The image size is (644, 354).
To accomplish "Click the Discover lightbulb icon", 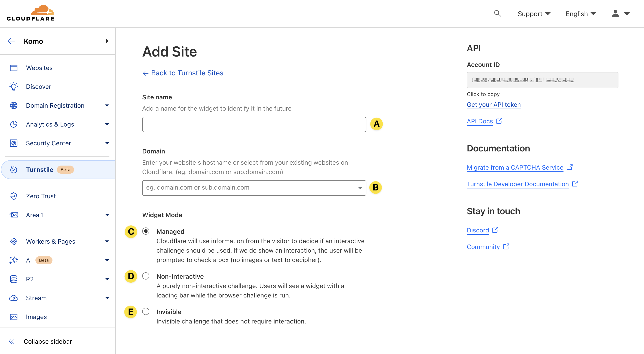I will (13, 87).
